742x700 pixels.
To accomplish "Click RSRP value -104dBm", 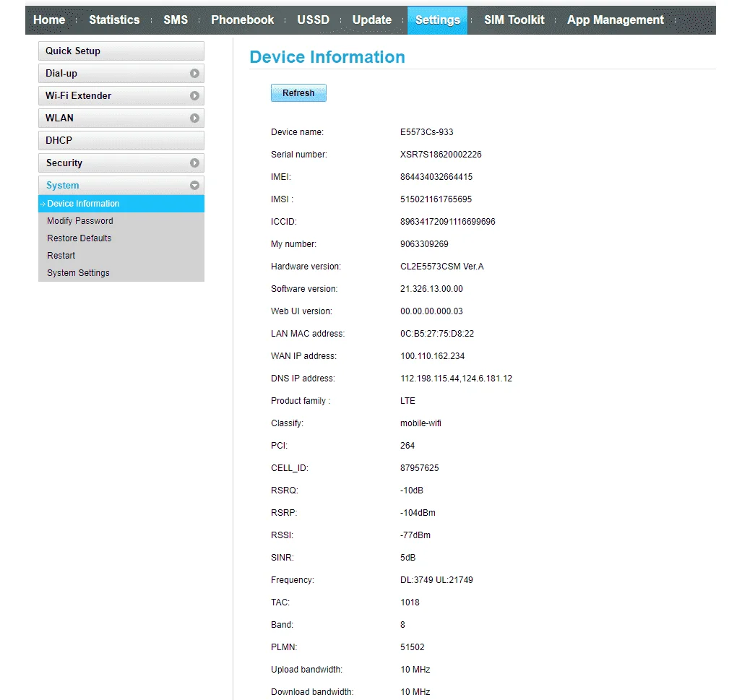I will click(418, 513).
